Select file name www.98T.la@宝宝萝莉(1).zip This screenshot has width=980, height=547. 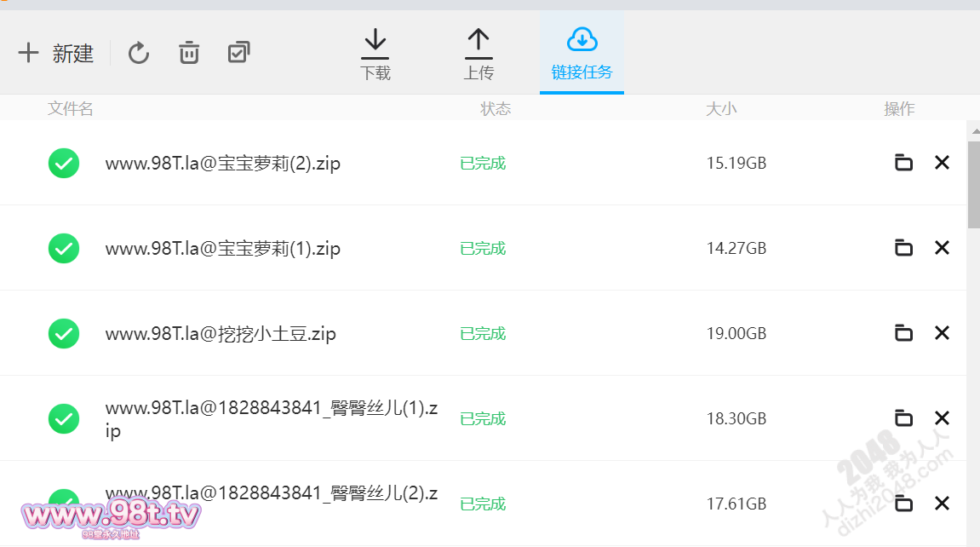pos(222,248)
